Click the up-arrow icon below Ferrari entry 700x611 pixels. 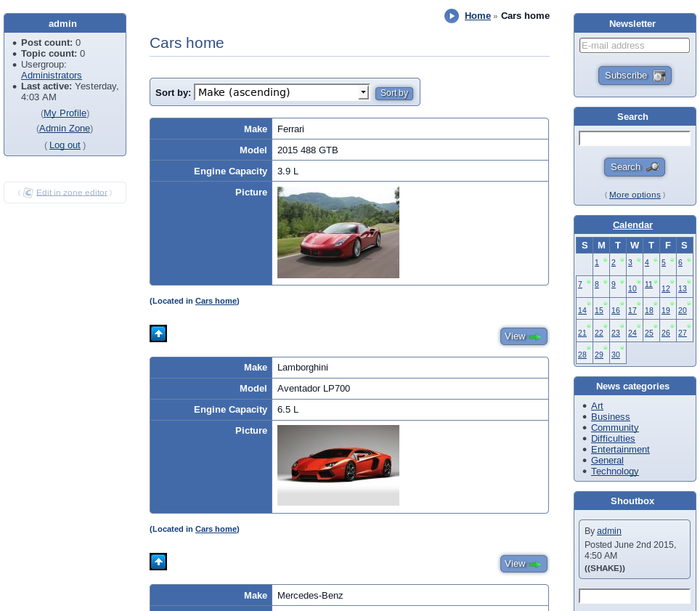pos(158,333)
